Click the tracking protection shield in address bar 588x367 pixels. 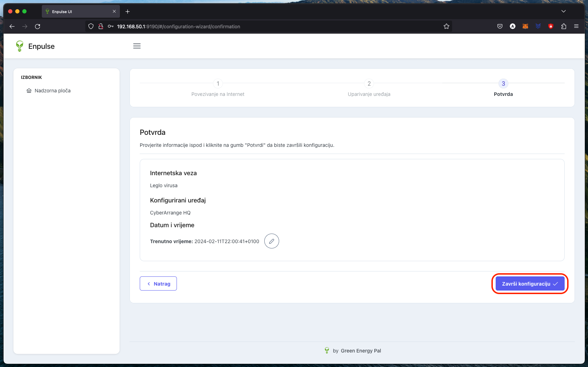tap(91, 26)
